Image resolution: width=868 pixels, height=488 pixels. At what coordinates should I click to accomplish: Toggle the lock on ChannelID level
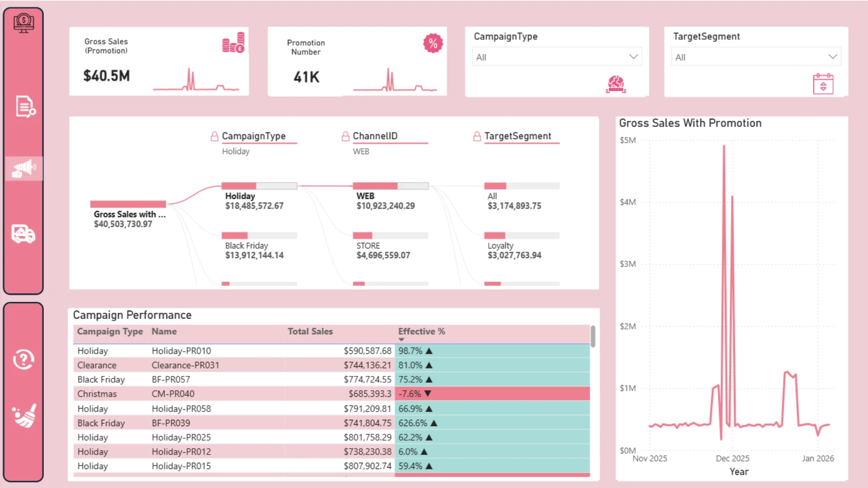(x=345, y=136)
